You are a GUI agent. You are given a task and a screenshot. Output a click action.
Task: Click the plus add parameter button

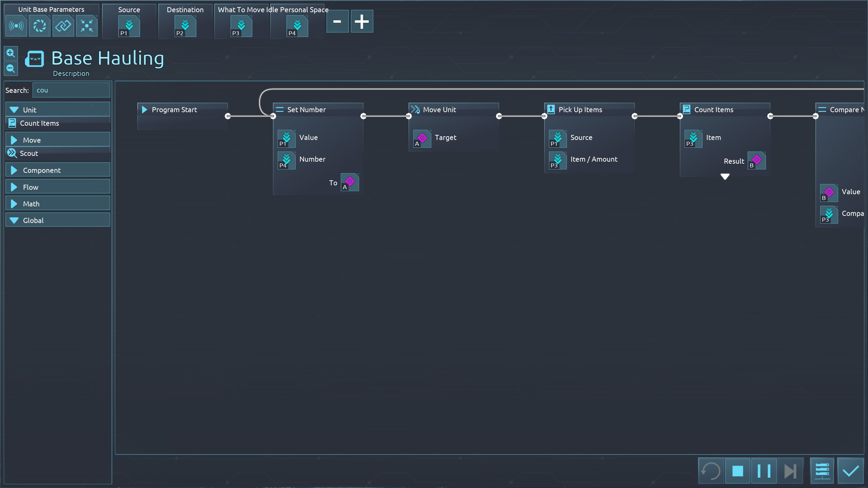(361, 21)
